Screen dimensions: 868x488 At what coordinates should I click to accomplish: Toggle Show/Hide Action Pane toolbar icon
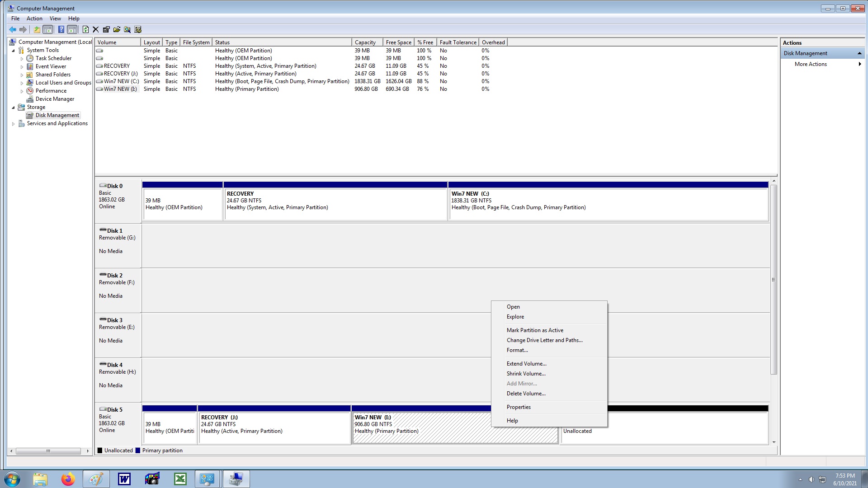(x=72, y=30)
